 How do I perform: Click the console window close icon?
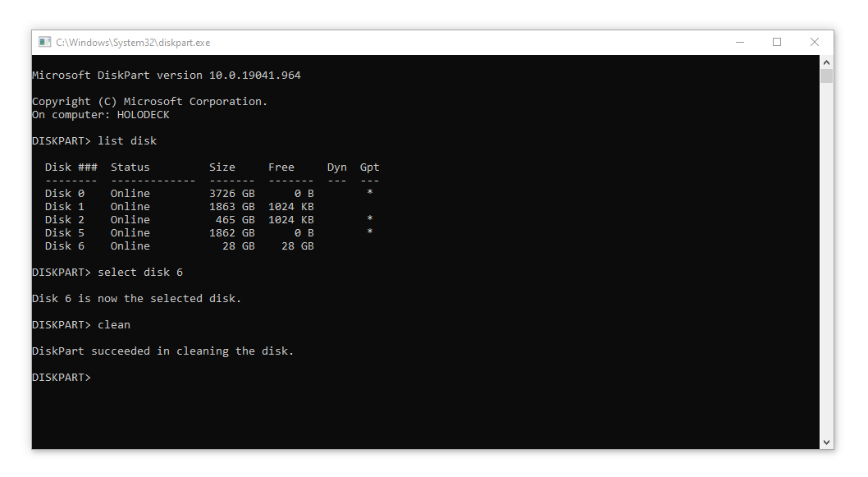pyautogui.click(x=814, y=42)
